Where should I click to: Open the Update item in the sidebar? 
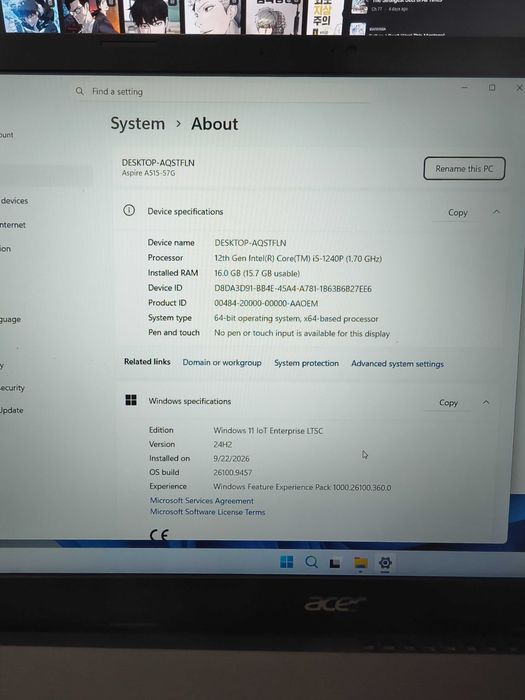pyautogui.click(x=11, y=410)
